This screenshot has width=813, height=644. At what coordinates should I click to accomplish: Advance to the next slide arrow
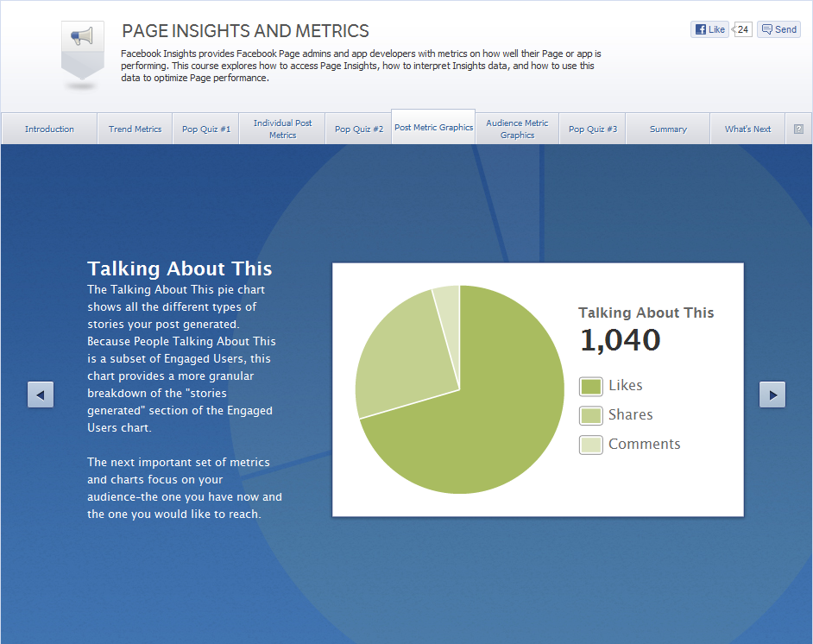[x=772, y=395]
